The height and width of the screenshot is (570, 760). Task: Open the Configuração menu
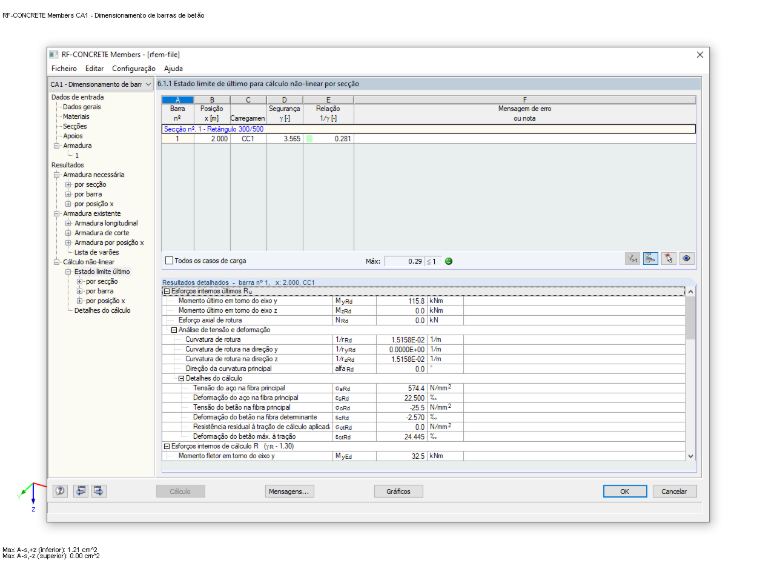(134, 68)
